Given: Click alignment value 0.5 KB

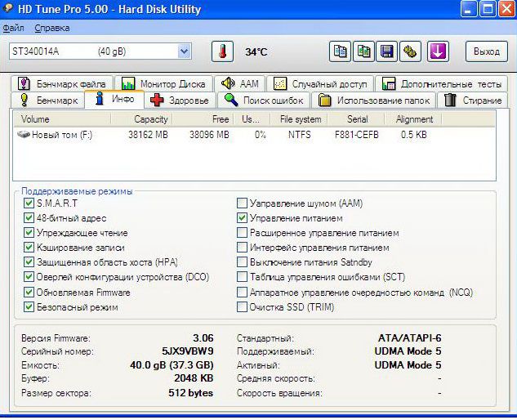Looking at the screenshot, I should pyautogui.click(x=414, y=135).
